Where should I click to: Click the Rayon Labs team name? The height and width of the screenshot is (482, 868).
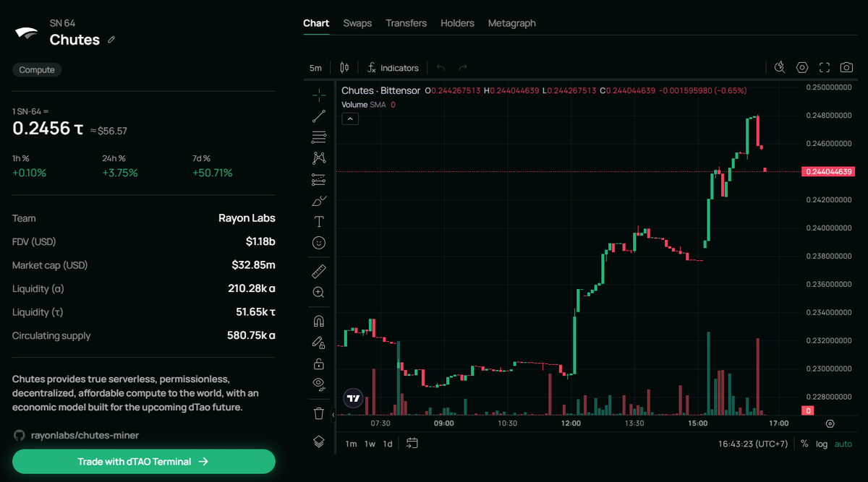click(247, 218)
